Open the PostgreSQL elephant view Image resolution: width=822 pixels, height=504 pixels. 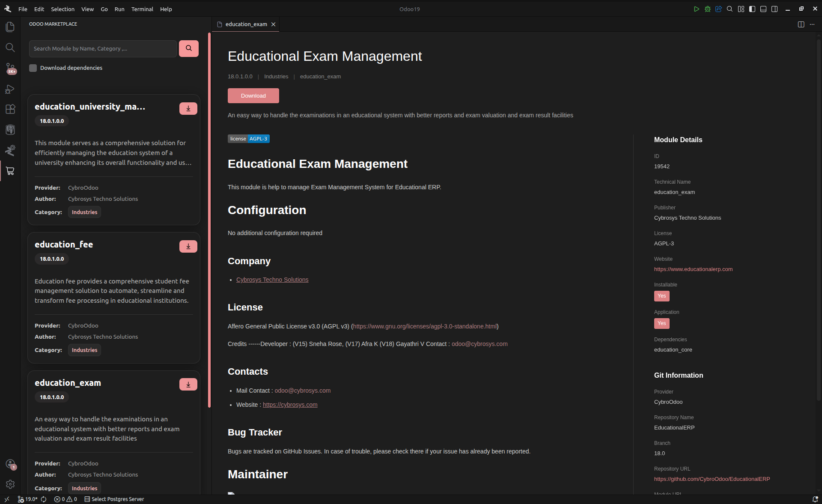tap(10, 130)
